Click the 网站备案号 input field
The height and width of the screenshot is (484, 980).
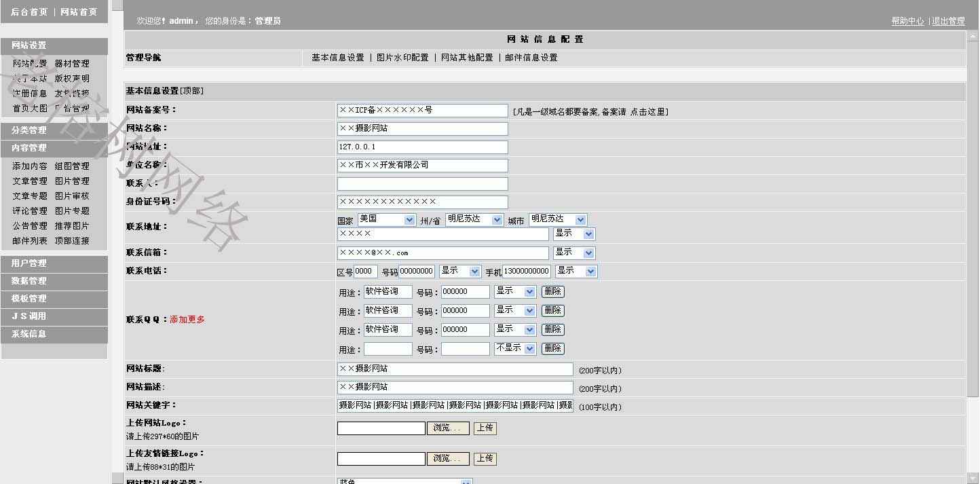[x=422, y=110]
